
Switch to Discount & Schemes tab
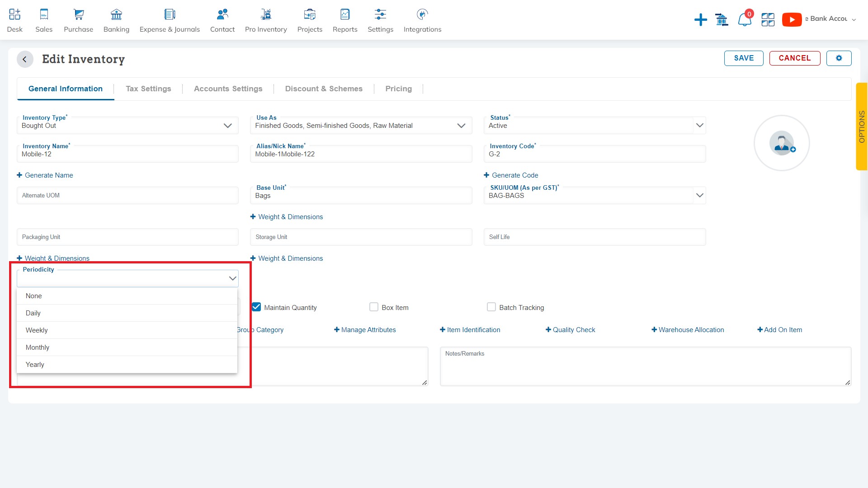324,89
